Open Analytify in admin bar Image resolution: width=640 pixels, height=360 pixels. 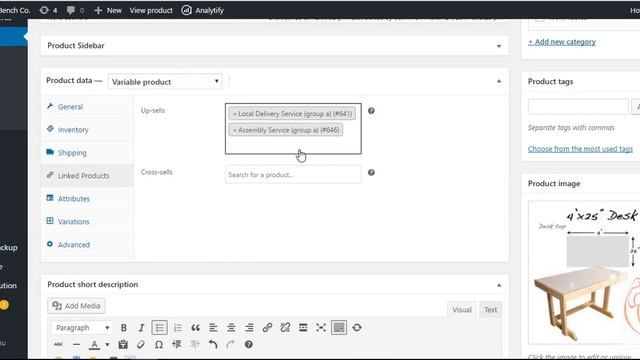coord(203,10)
